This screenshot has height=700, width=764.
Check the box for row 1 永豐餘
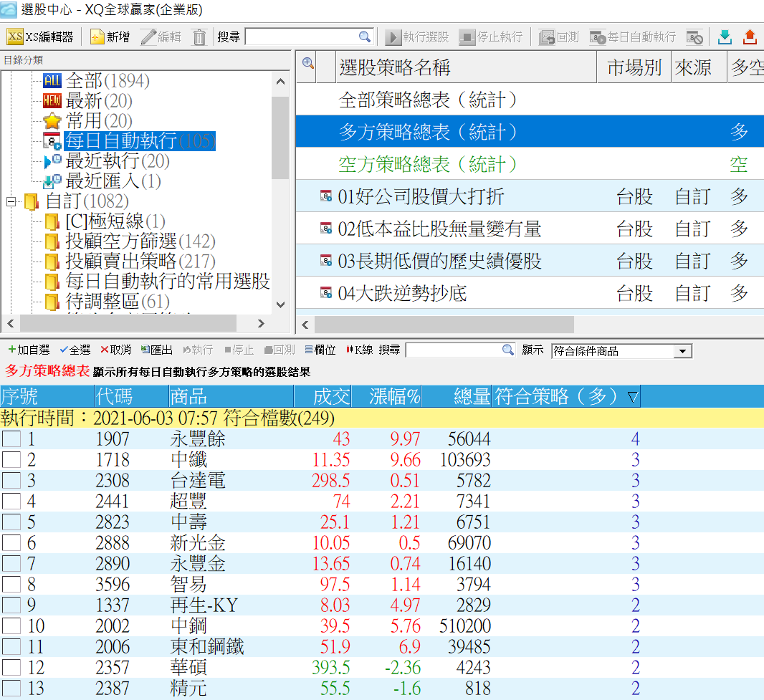11,439
